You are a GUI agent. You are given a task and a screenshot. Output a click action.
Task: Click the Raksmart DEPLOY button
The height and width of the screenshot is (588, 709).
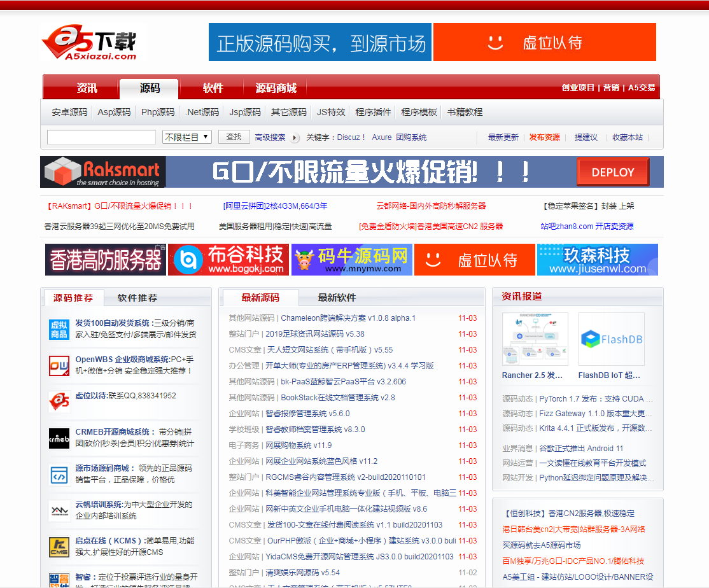pyautogui.click(x=612, y=172)
